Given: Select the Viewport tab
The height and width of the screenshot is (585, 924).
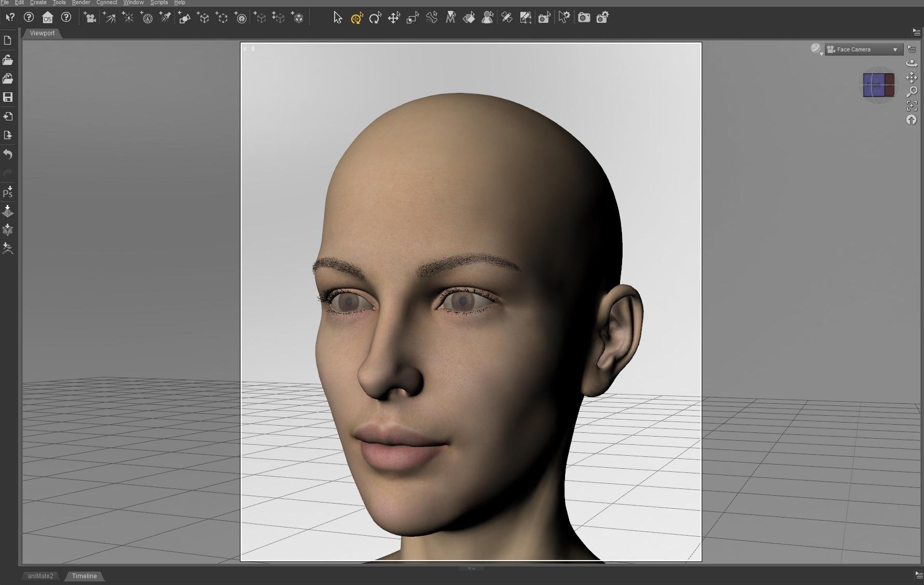Looking at the screenshot, I should tap(42, 33).
